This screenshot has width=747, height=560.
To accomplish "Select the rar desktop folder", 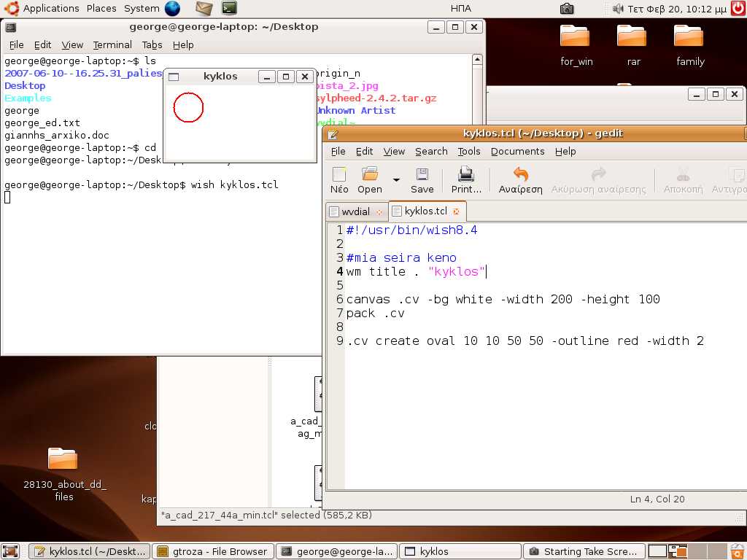I will (632, 36).
